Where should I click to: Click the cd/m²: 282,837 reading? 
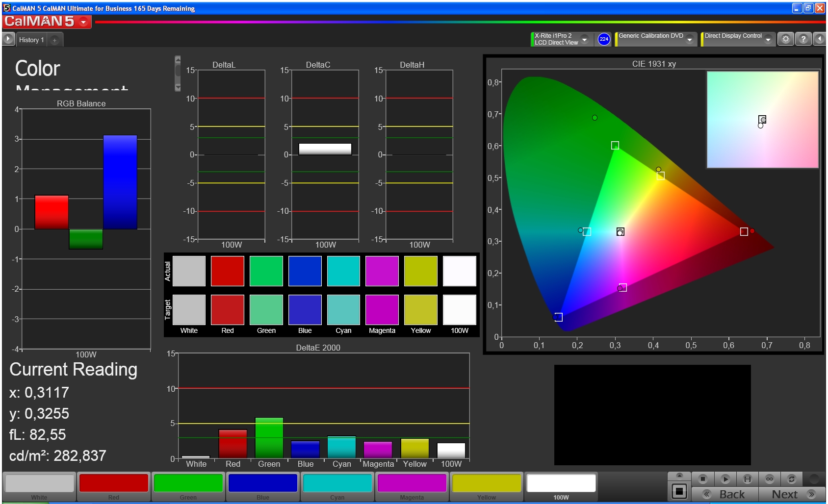pos(58,455)
